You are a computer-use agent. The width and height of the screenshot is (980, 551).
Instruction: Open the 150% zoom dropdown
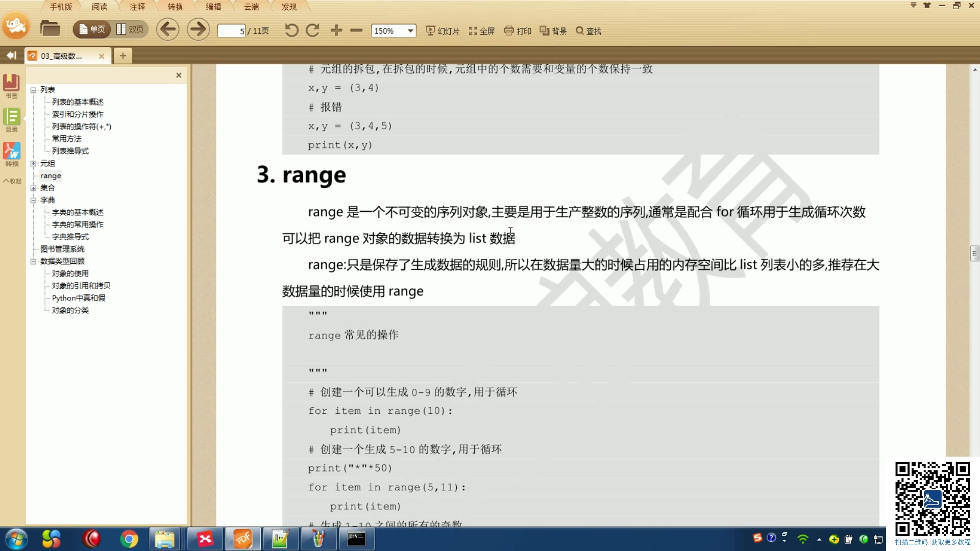410,31
